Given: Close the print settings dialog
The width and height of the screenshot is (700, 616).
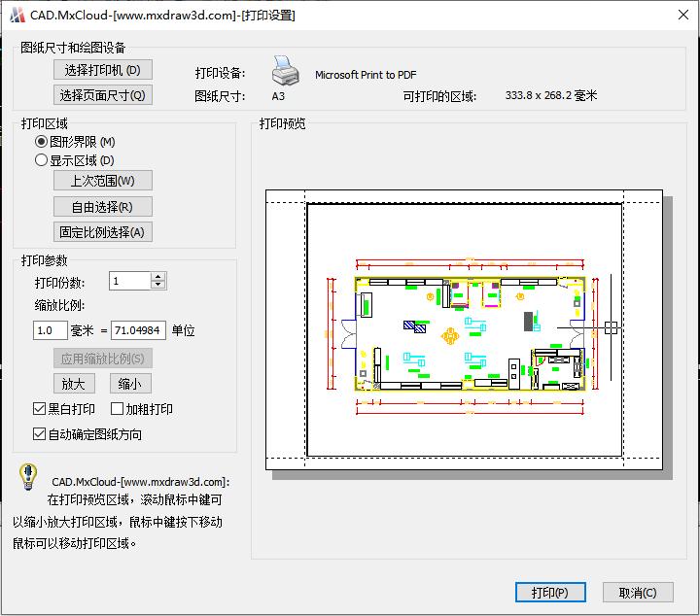Looking at the screenshot, I should click(x=683, y=15).
